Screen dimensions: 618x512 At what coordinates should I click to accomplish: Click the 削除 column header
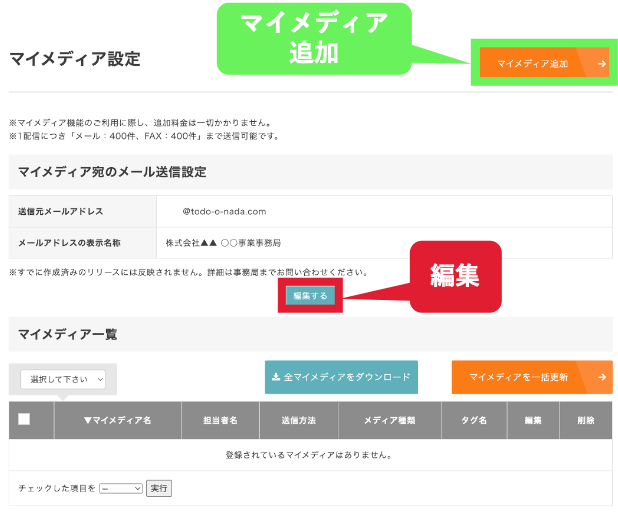pyautogui.click(x=586, y=421)
